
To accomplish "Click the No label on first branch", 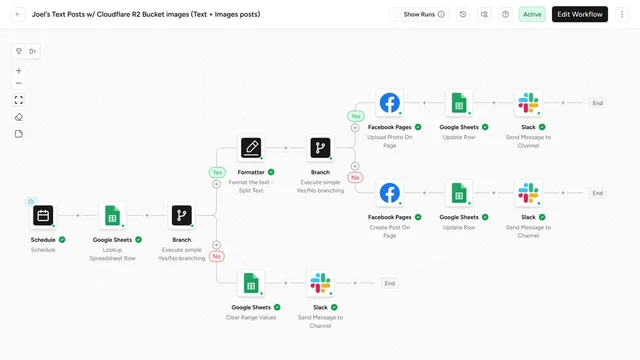I will pyautogui.click(x=217, y=256).
